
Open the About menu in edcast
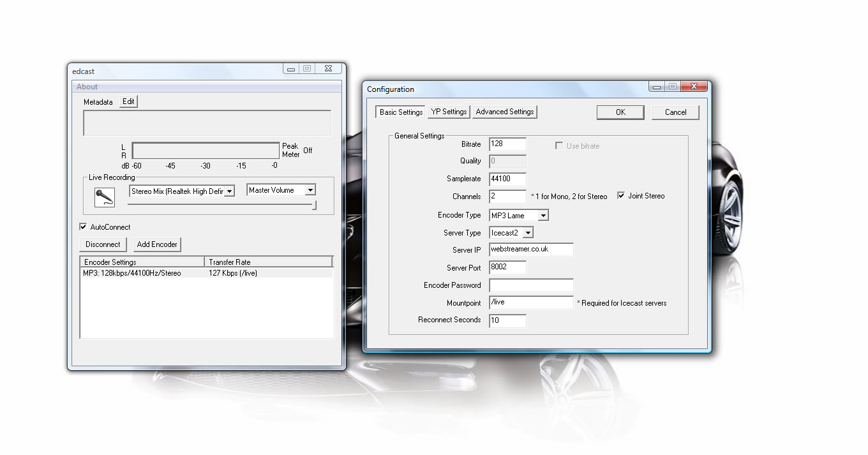pos(87,87)
